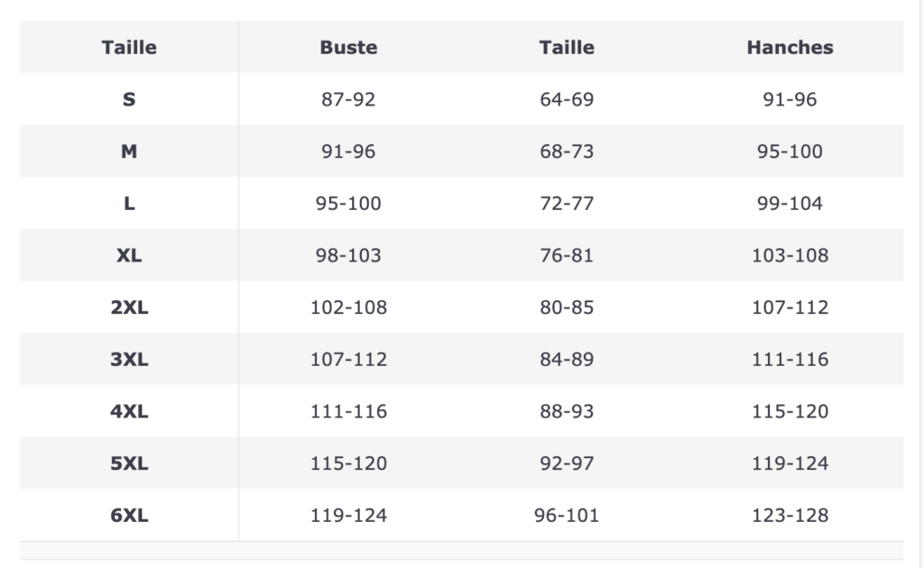The height and width of the screenshot is (568, 924).
Task: Select the 2XL size row label
Action: (x=129, y=307)
